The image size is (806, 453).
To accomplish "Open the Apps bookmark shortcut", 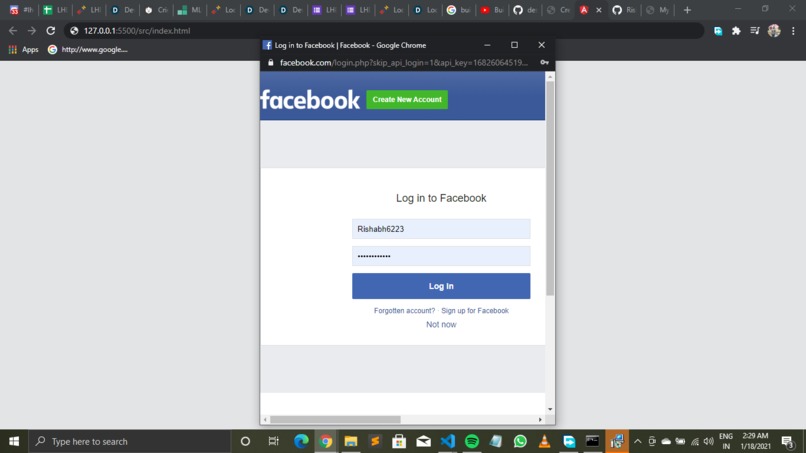I will [x=24, y=49].
